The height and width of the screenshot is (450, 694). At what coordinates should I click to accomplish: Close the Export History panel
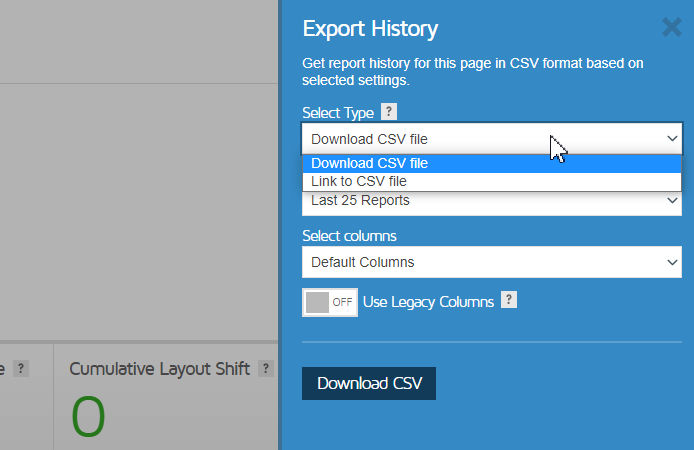pos(671,27)
